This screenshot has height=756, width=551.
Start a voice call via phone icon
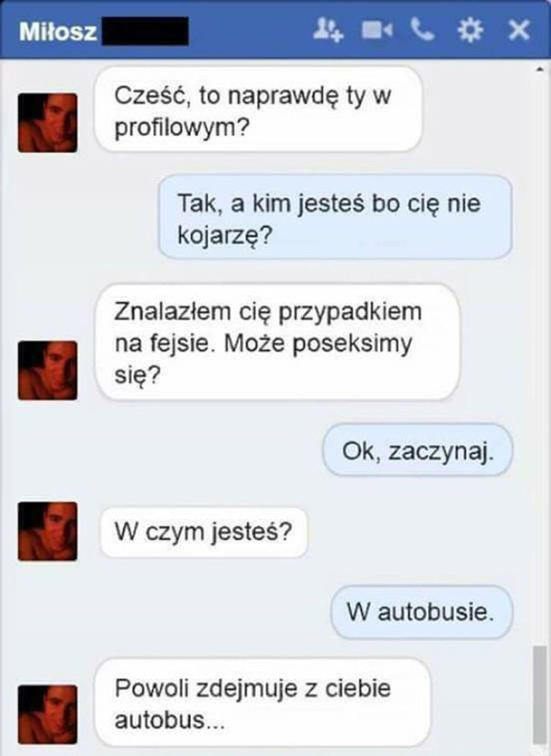422,30
